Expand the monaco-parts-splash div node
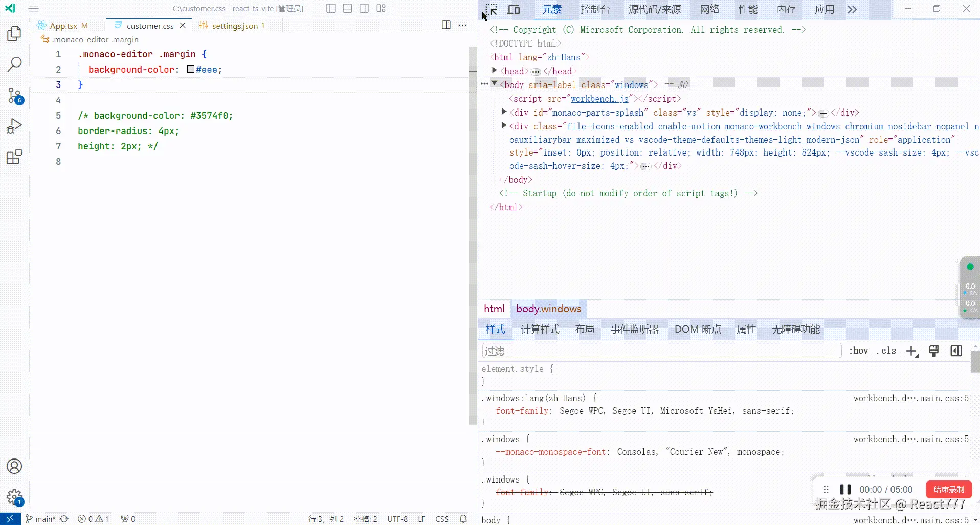This screenshot has width=980, height=525. [x=504, y=112]
